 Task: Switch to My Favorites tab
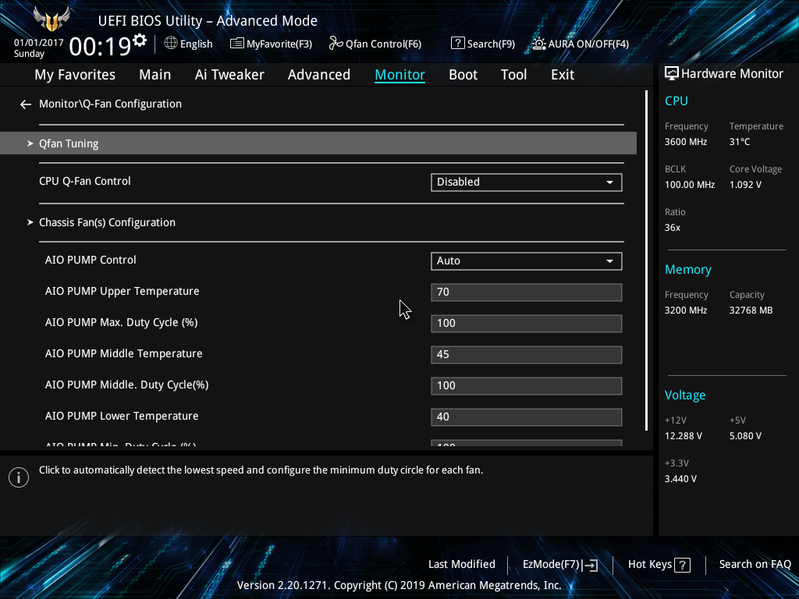click(75, 75)
